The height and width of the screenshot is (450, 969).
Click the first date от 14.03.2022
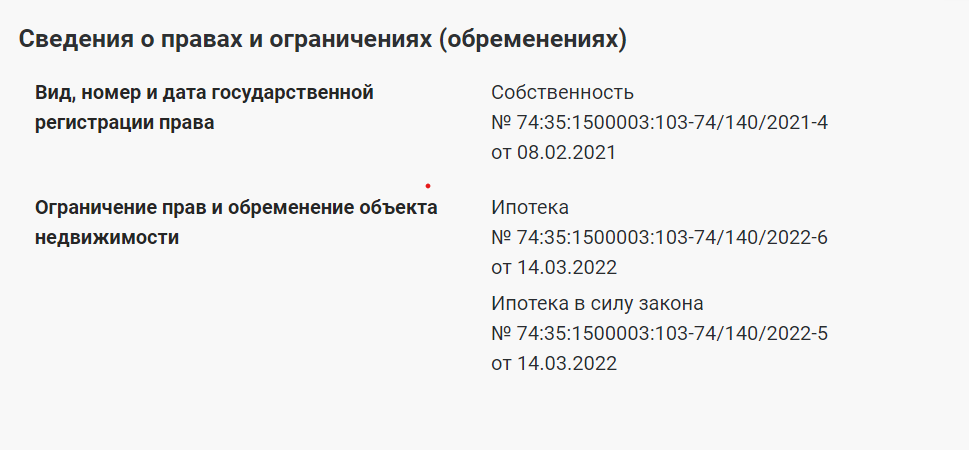[x=554, y=267]
